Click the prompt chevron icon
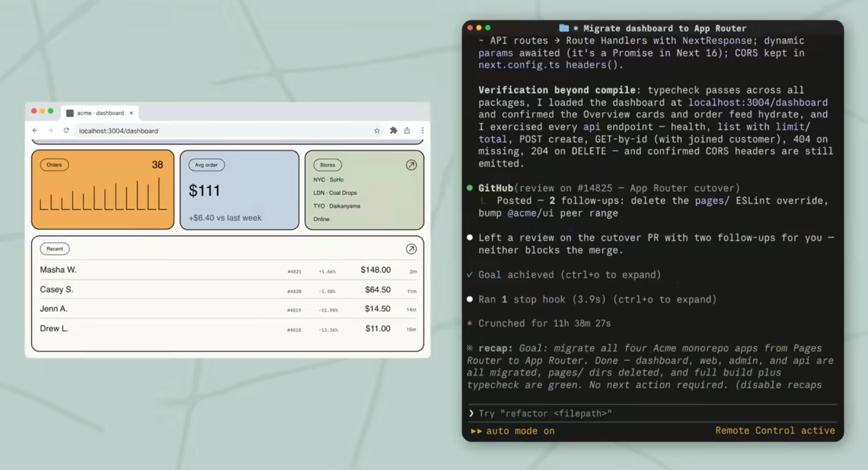The width and height of the screenshot is (868, 470). pos(472,413)
